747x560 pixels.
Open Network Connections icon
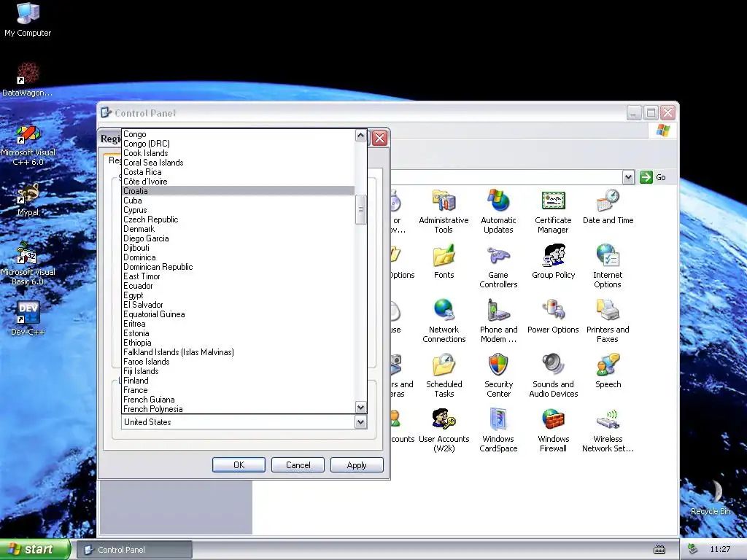pyautogui.click(x=444, y=321)
